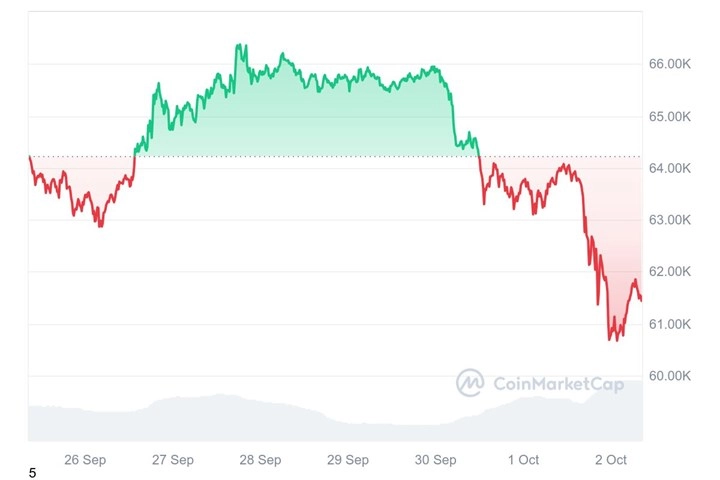720x480 pixels.
Task: Click the number 5 below the chart
Action: [x=32, y=471]
